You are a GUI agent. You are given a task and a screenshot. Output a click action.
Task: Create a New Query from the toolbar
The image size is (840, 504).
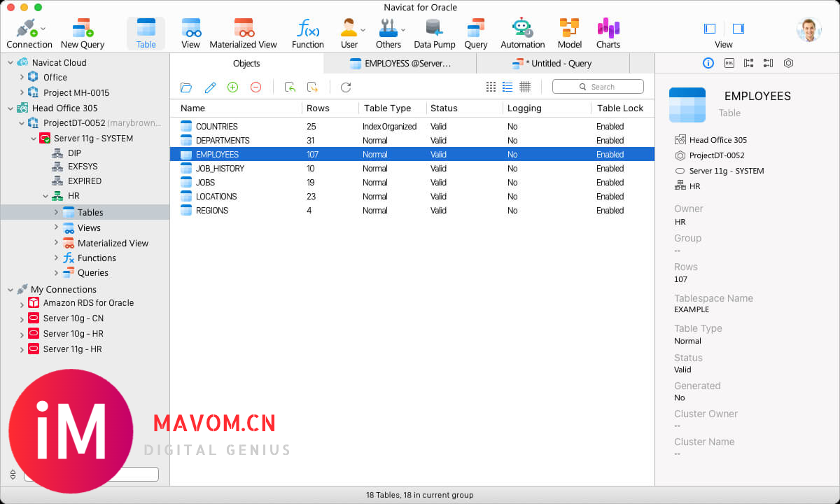tap(83, 33)
